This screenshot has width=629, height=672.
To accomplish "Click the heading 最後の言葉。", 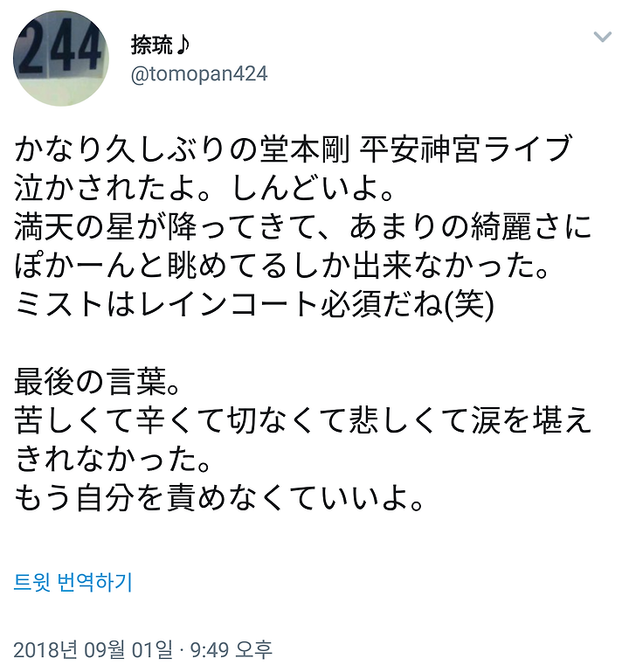I will pyautogui.click(x=97, y=382).
